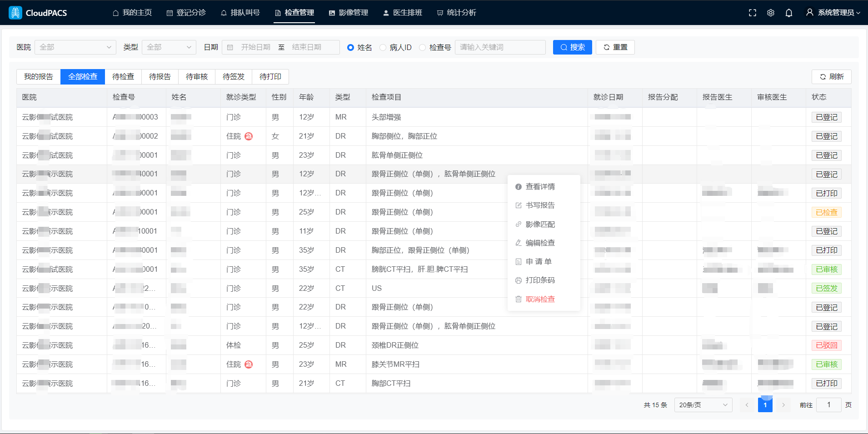Click the 重置 button

coord(615,47)
